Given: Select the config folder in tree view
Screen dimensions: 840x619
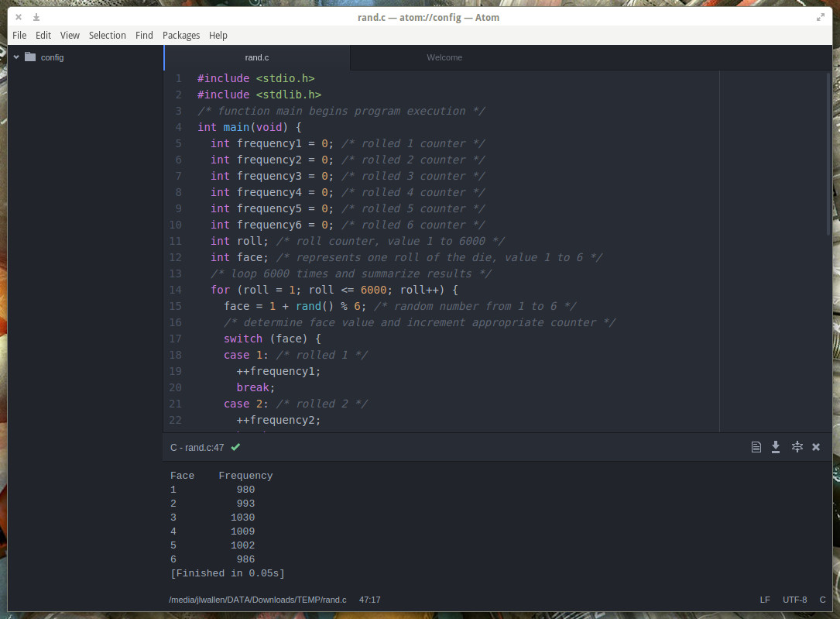Looking at the screenshot, I should (52, 57).
